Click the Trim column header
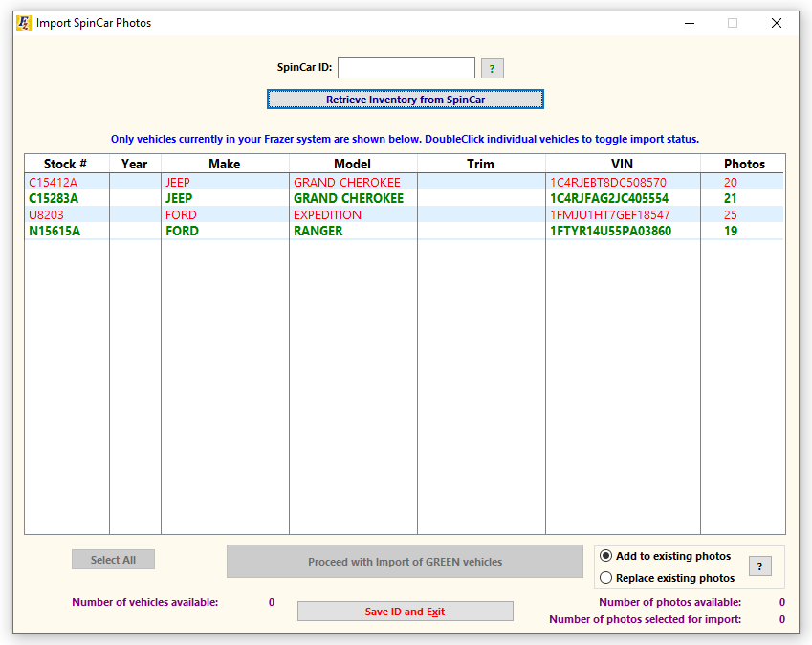The height and width of the screenshot is (645, 812). click(x=481, y=164)
